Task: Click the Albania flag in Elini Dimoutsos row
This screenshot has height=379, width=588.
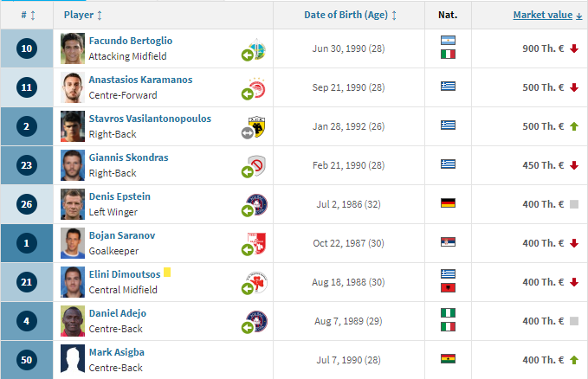Action: [448, 288]
